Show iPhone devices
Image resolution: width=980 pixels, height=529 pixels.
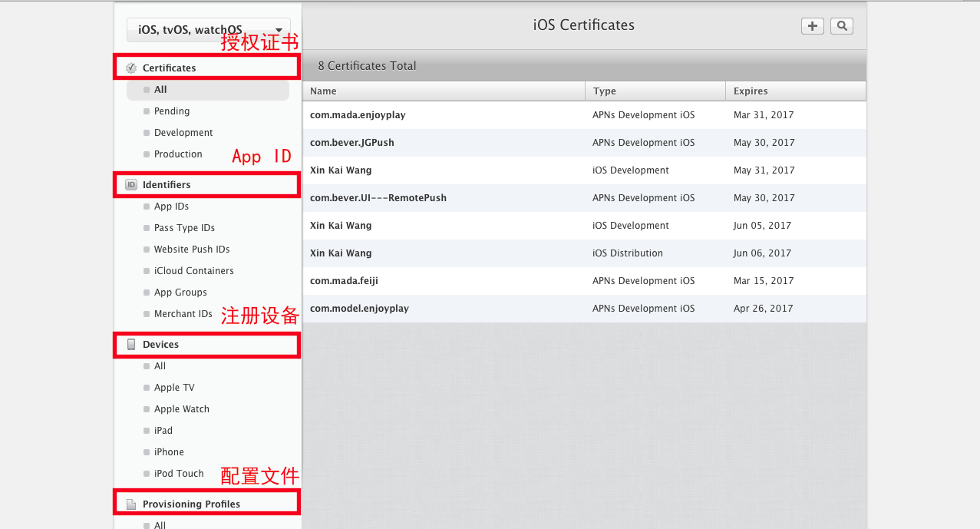(169, 452)
